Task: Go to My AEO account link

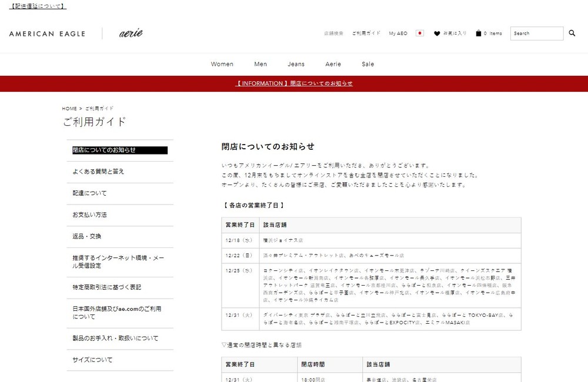Action: [397, 33]
